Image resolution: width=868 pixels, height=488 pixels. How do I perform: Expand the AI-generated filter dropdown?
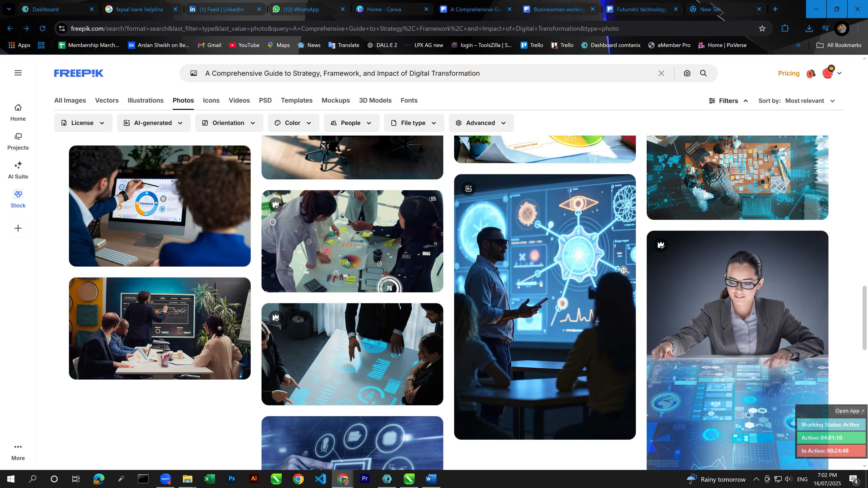[154, 123]
